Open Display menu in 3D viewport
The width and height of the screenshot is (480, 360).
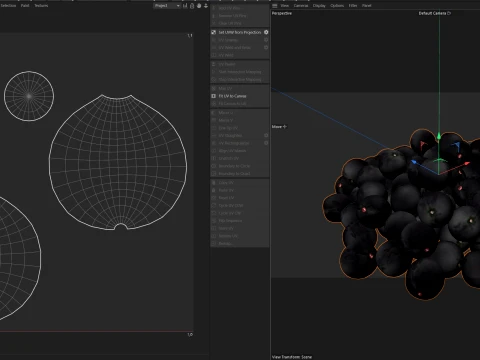[x=319, y=6]
